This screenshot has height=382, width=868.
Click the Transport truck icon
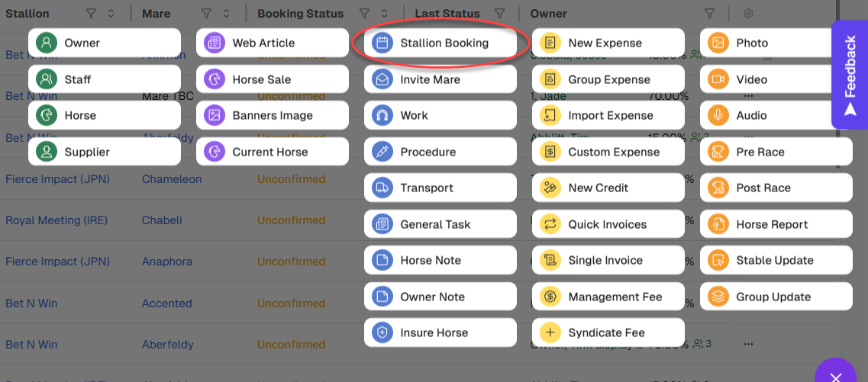coord(382,188)
